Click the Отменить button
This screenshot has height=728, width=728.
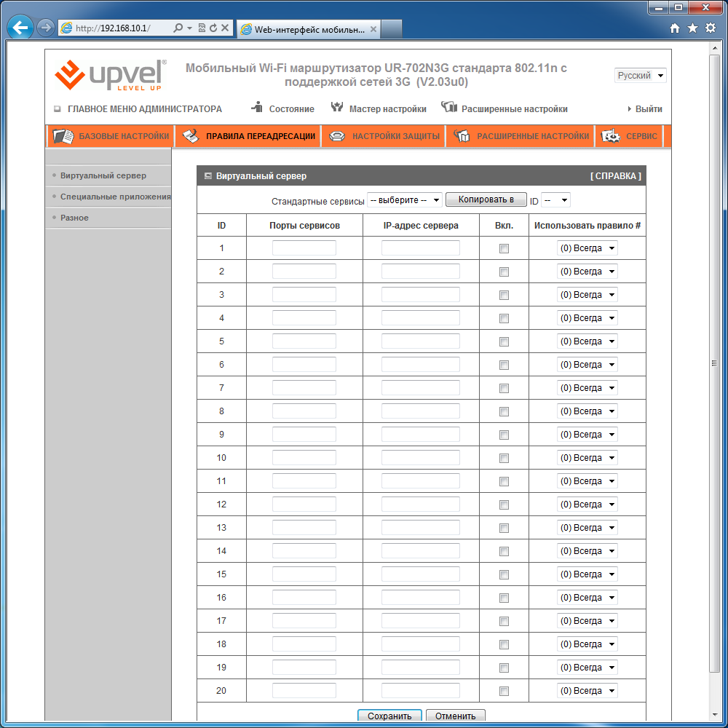[456, 716]
